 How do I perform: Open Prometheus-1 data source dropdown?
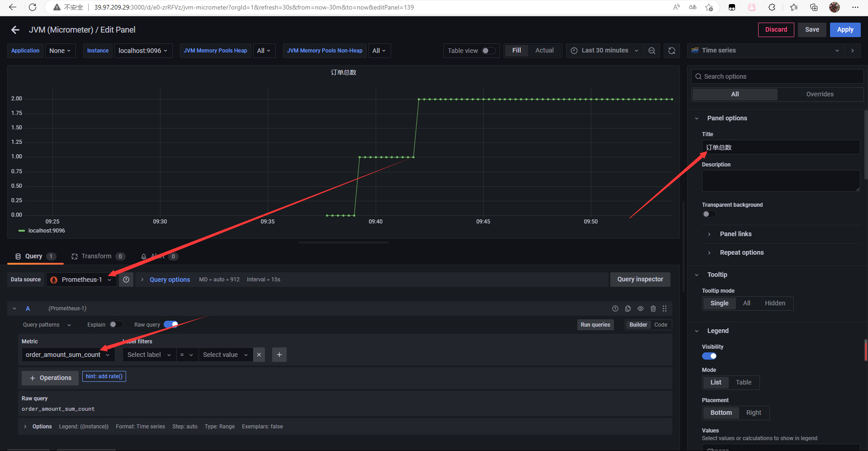pyautogui.click(x=82, y=280)
